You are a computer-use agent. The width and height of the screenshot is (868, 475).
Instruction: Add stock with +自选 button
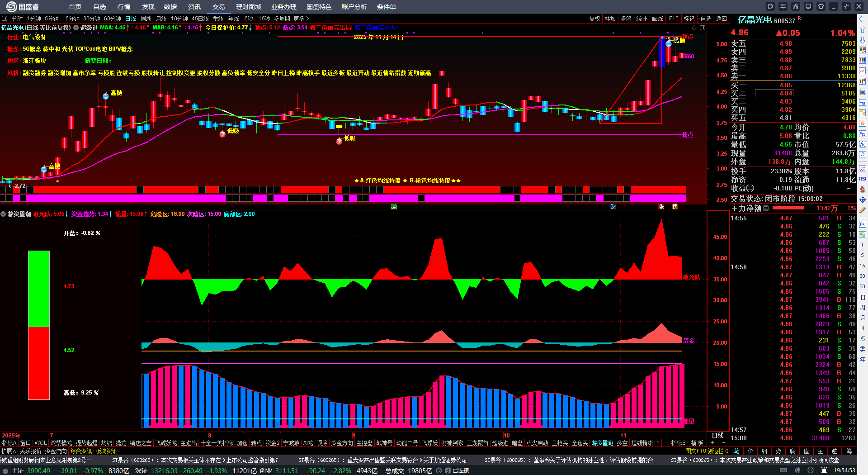pos(705,19)
